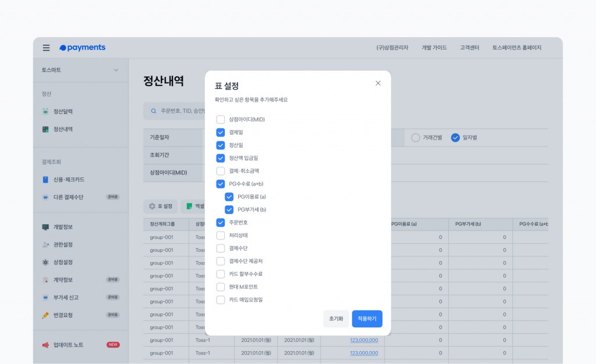Click the 부가세 신고 icon
The image size is (596, 364).
[x=45, y=298]
